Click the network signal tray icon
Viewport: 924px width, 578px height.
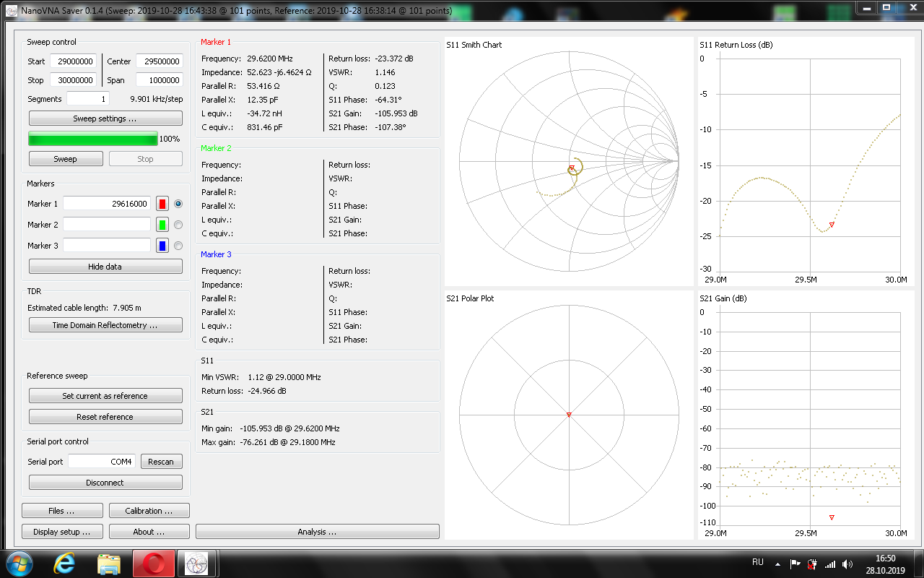tap(830, 564)
